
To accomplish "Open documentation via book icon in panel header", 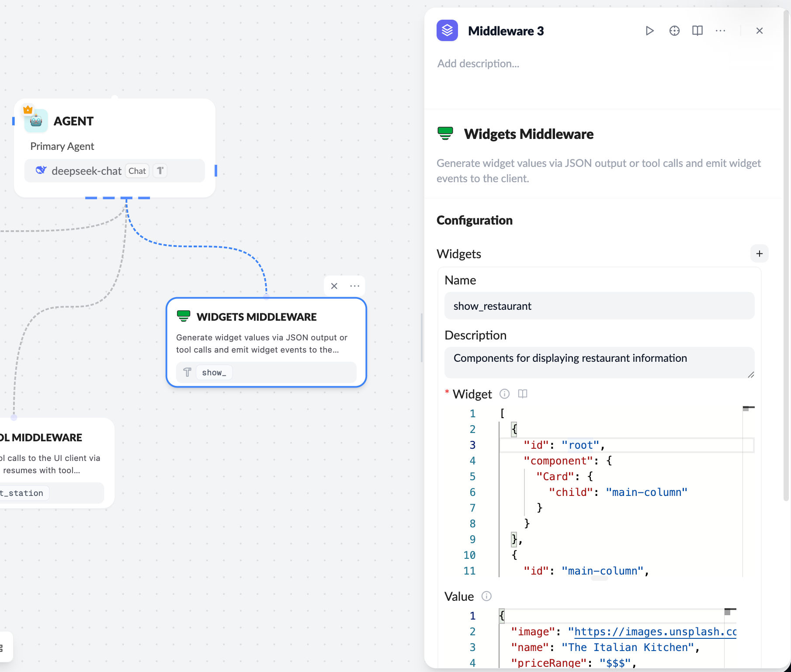I will pos(697,31).
